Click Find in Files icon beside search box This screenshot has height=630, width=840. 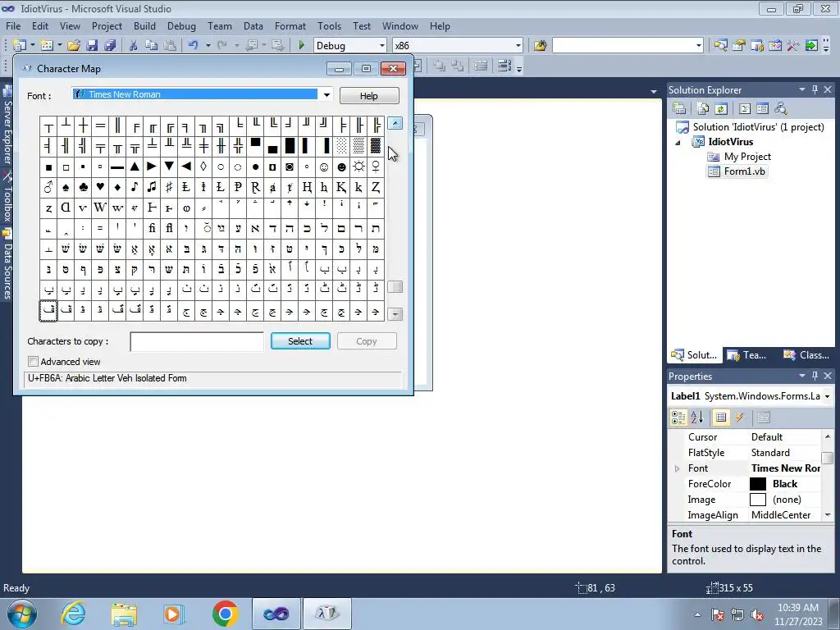tap(540, 46)
